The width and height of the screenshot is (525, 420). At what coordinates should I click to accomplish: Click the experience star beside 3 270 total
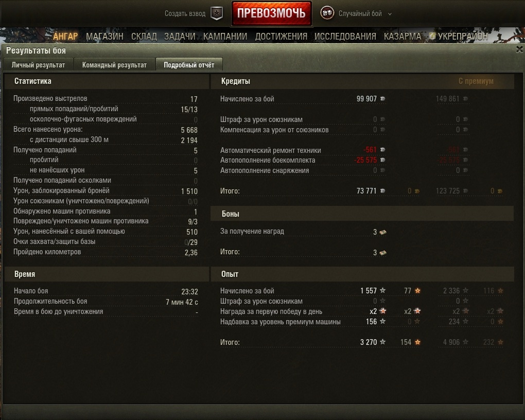(x=383, y=342)
